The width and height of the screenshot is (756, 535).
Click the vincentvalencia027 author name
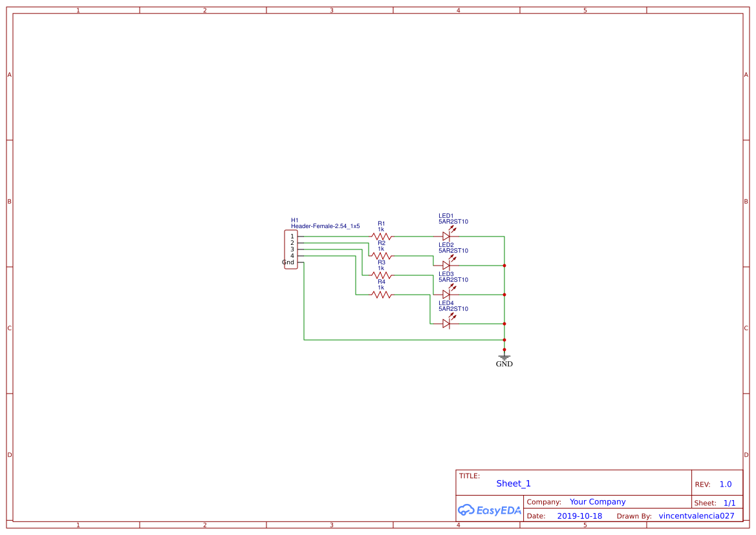697,516
